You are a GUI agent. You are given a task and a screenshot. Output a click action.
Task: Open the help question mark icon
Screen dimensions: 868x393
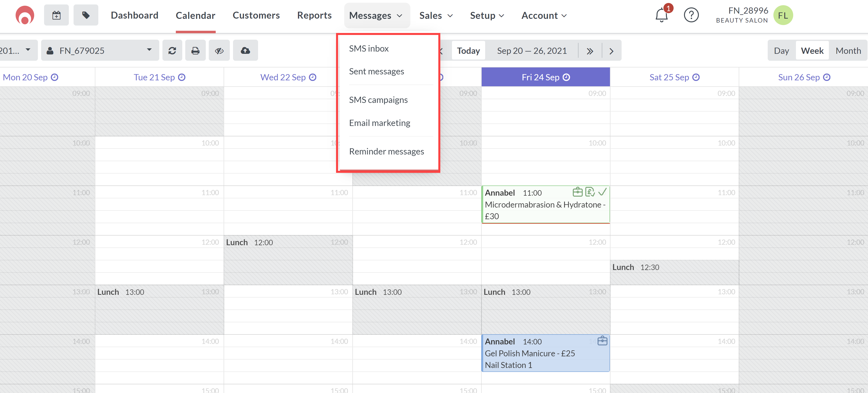691,15
